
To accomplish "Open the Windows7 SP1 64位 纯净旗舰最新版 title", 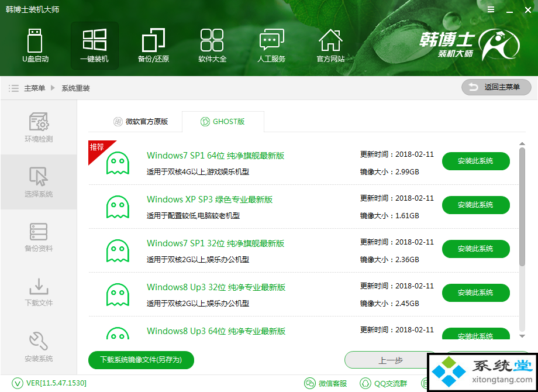I will pos(215,156).
